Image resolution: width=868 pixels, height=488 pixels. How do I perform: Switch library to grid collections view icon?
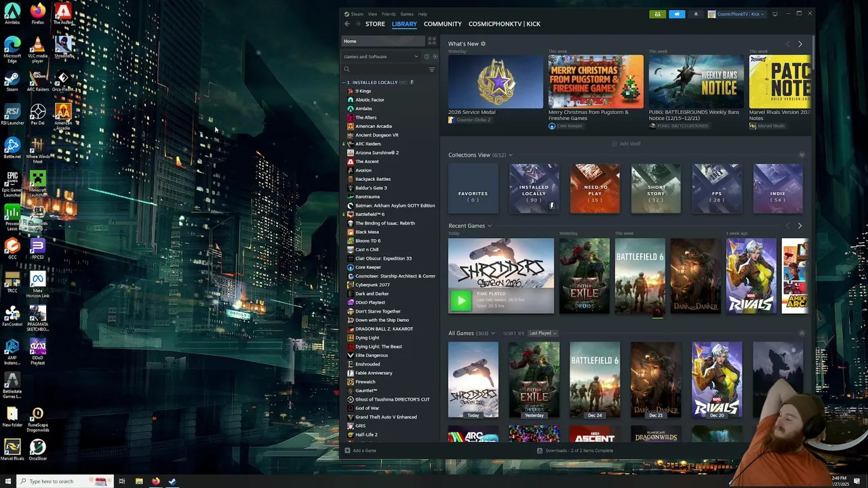[x=432, y=41]
